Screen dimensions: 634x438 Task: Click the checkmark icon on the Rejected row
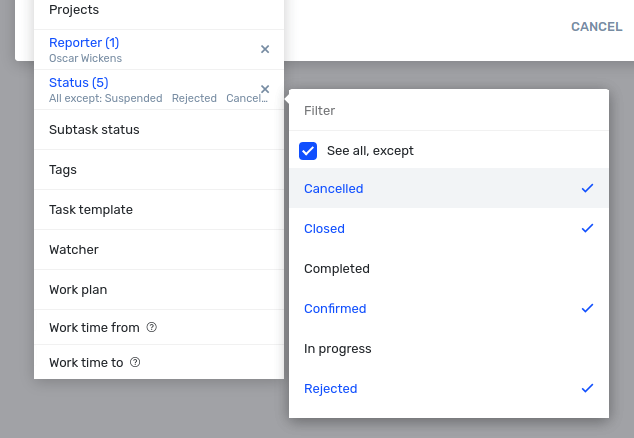coord(587,388)
